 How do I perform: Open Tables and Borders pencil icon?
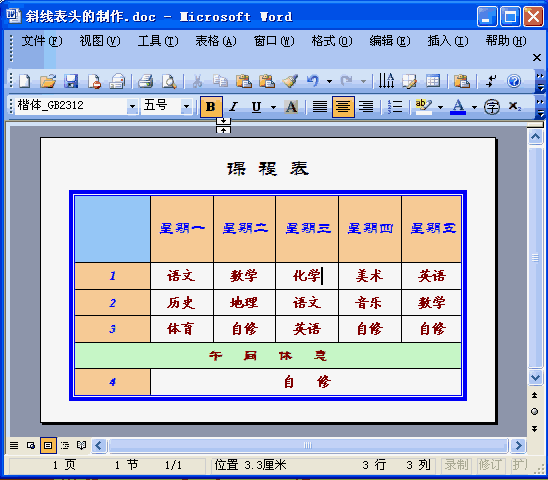tap(409, 81)
